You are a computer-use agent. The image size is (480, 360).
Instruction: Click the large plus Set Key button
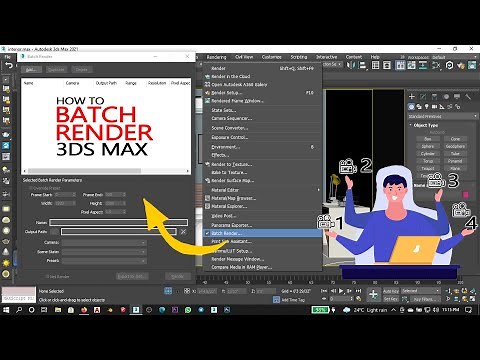click(x=373, y=295)
